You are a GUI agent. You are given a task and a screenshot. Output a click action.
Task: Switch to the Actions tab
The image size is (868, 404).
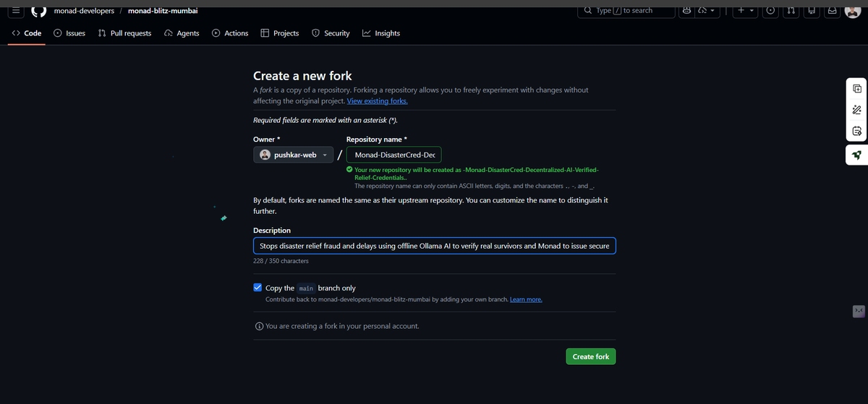click(x=230, y=33)
